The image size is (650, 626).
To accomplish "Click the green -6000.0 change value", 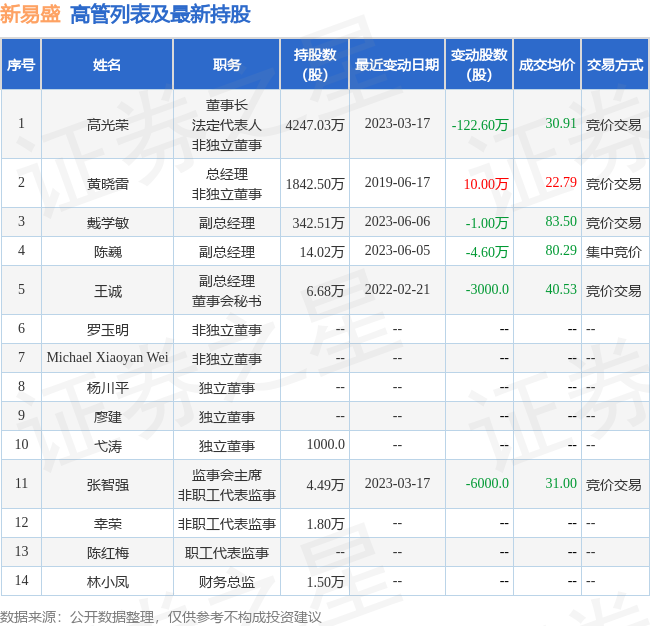I will pos(487,483).
